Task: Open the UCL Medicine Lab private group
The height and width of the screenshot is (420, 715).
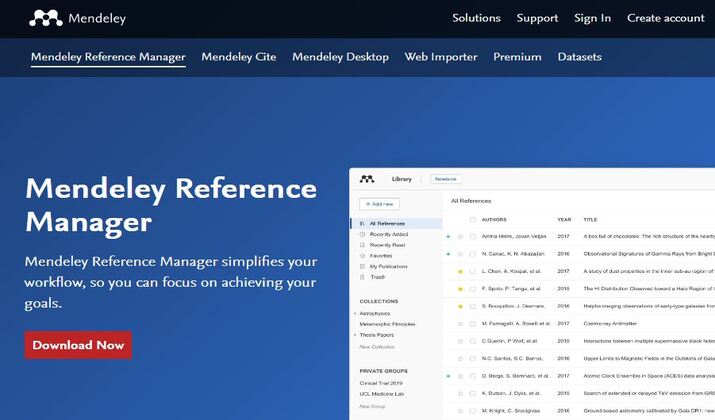Action: (x=382, y=394)
